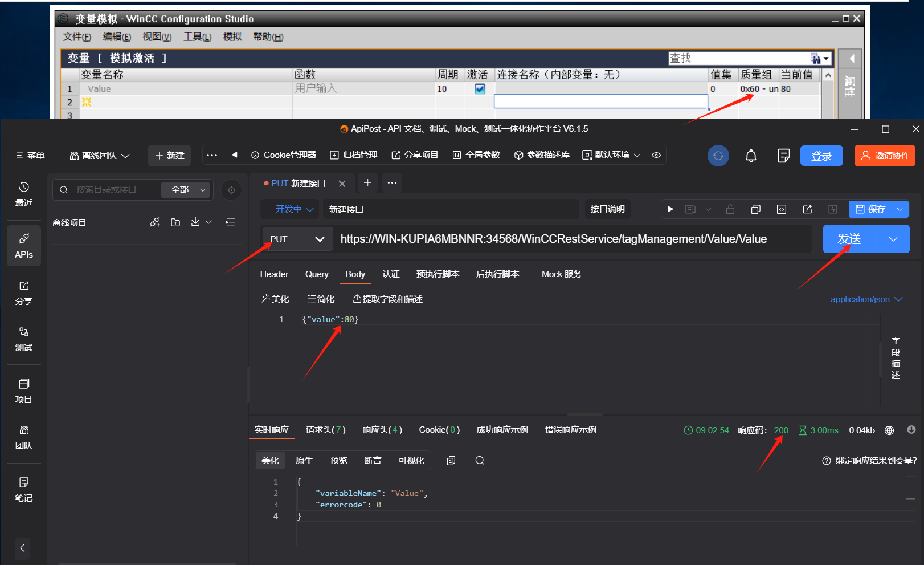
Task: Collapse toolbar with left triangle arrow
Action: pos(235,155)
